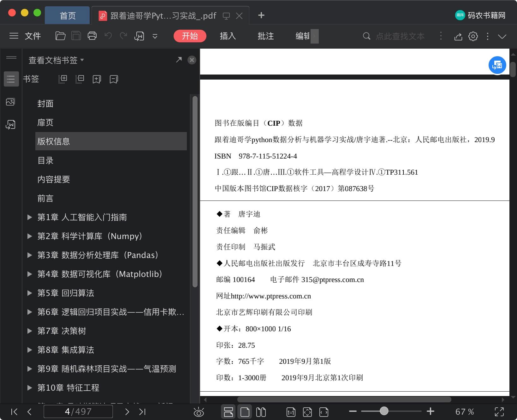This screenshot has height=420, width=517.
Task: Click the fit width icon
Action: click(324, 412)
